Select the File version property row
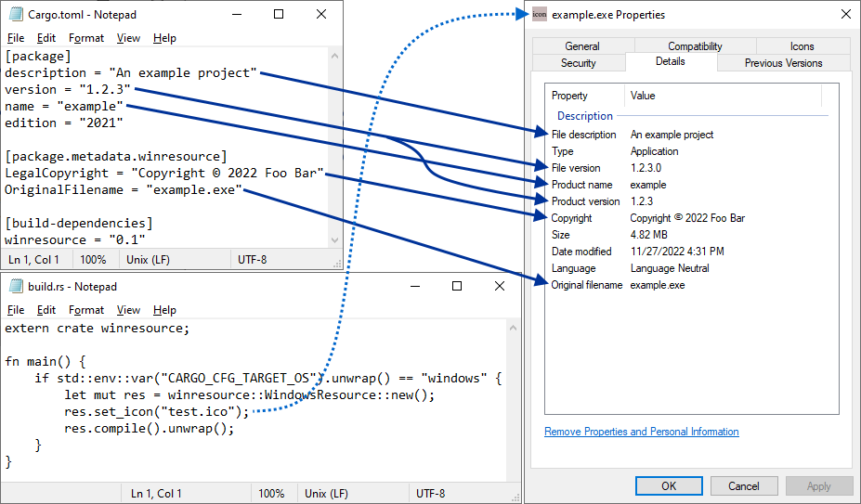Image resolution: width=861 pixels, height=504 pixels. 691,168
